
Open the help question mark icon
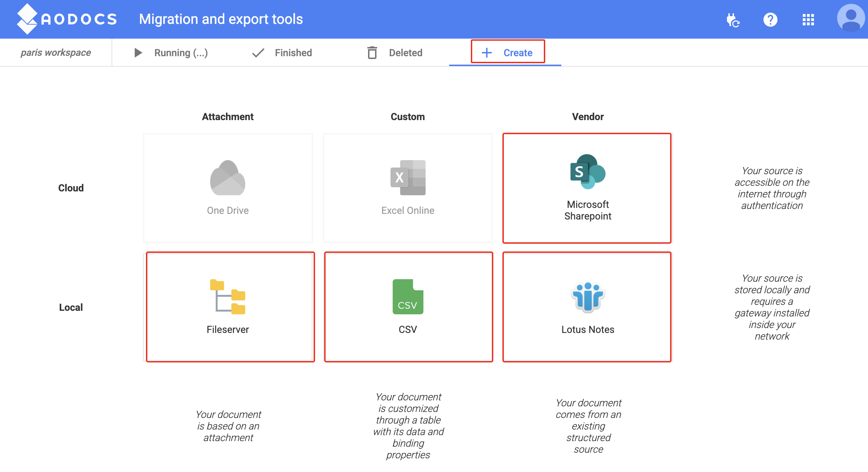coord(770,20)
